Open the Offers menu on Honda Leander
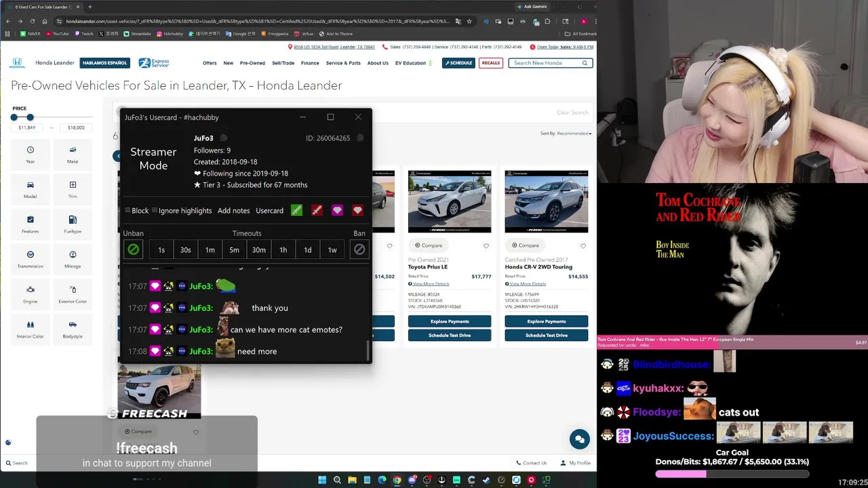The height and width of the screenshot is (488, 868). [210, 63]
